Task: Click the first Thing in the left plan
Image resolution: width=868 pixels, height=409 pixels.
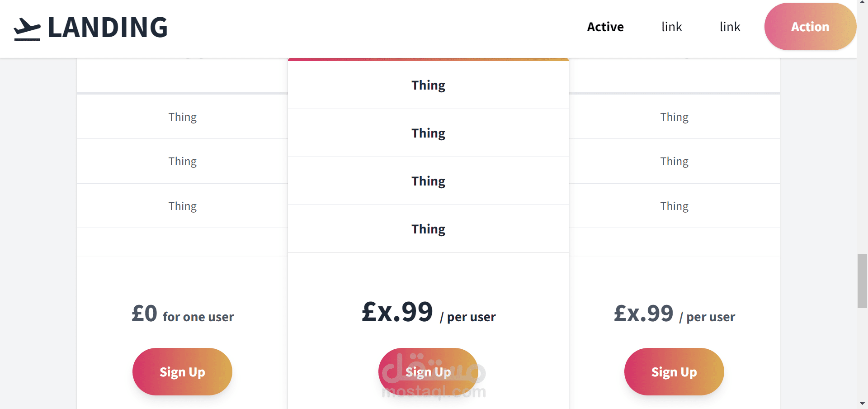Action: 183,117
